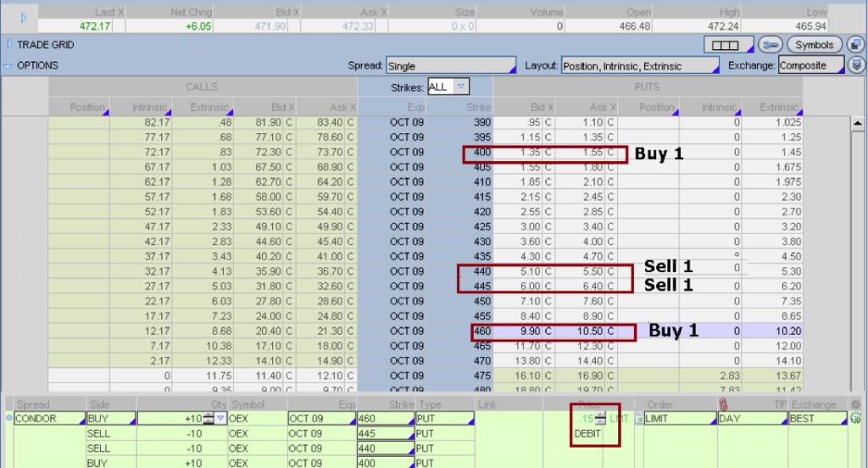Click the High value 472.24

722,26
